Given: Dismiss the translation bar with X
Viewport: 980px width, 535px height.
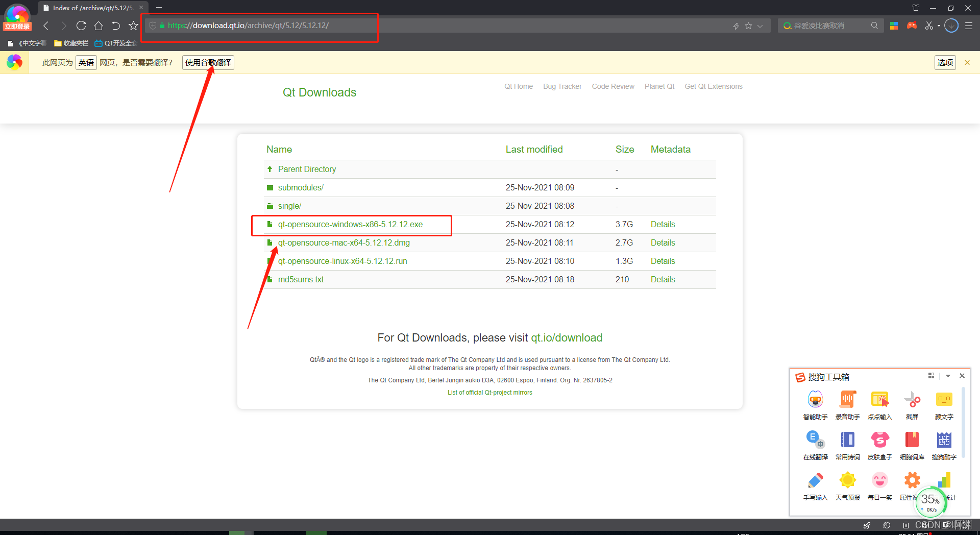Looking at the screenshot, I should (x=967, y=63).
